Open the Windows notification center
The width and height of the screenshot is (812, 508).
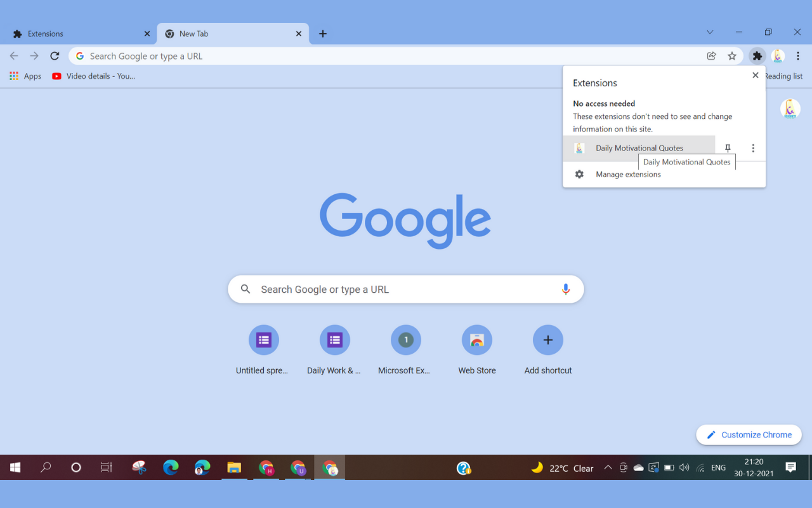click(791, 468)
